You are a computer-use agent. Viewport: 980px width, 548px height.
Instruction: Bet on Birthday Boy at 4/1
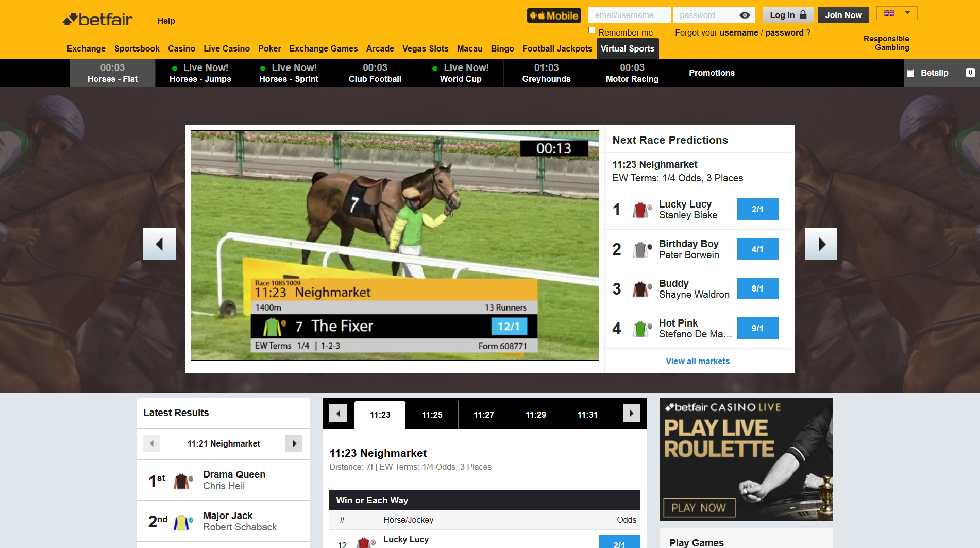[757, 249]
